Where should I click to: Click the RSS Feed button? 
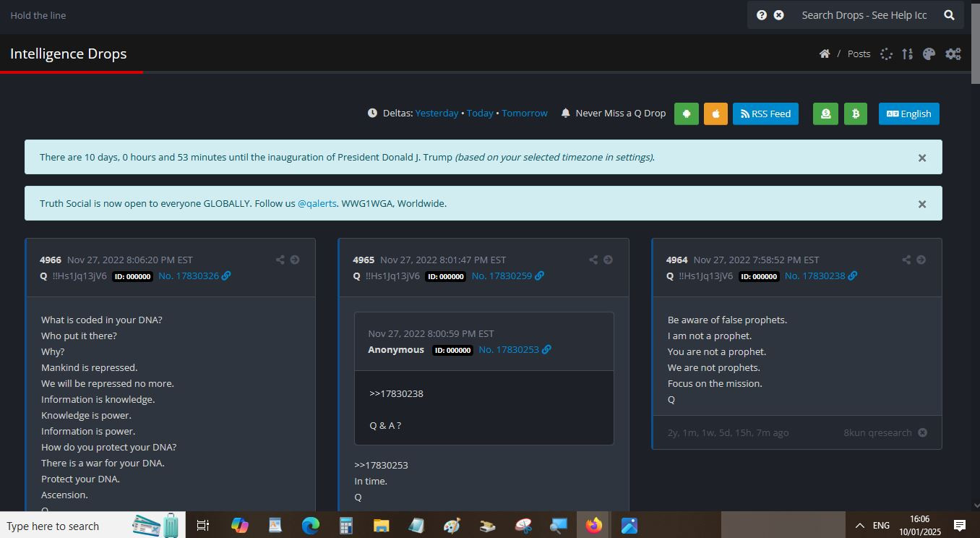(x=765, y=114)
